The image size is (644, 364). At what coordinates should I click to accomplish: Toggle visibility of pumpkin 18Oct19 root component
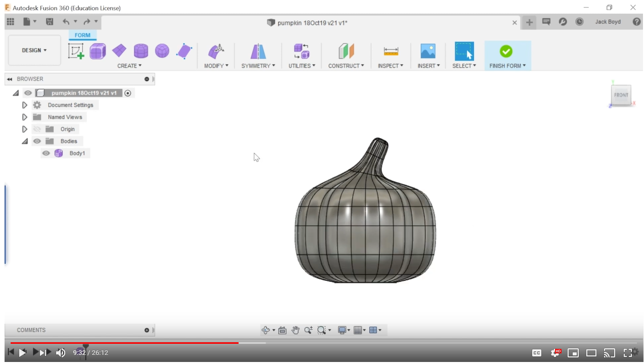[28, 93]
